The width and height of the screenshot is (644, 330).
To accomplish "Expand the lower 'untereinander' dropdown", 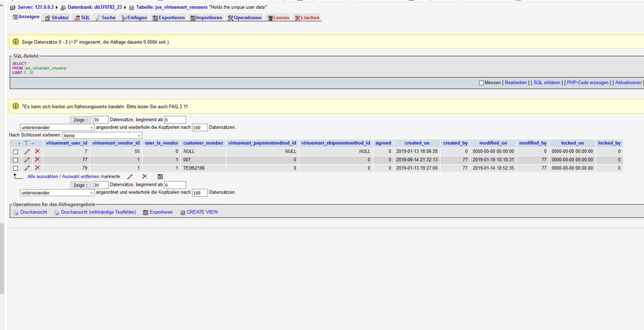I will coord(57,193).
